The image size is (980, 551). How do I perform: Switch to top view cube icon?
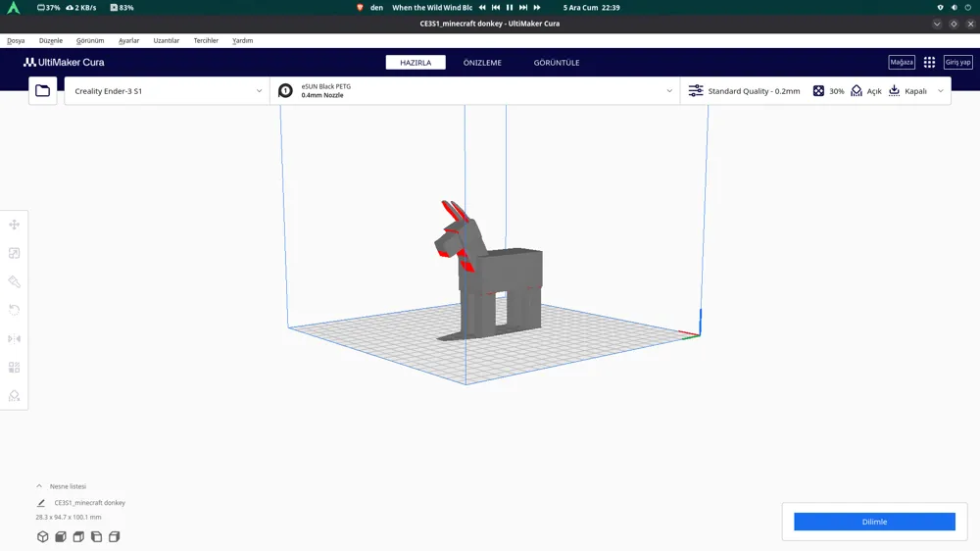[x=78, y=536]
